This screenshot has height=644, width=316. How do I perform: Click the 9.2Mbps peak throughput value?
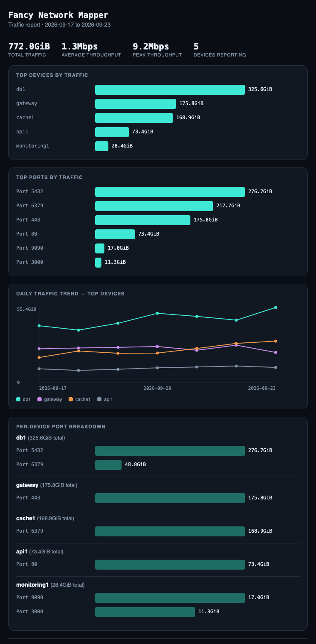coord(151,47)
